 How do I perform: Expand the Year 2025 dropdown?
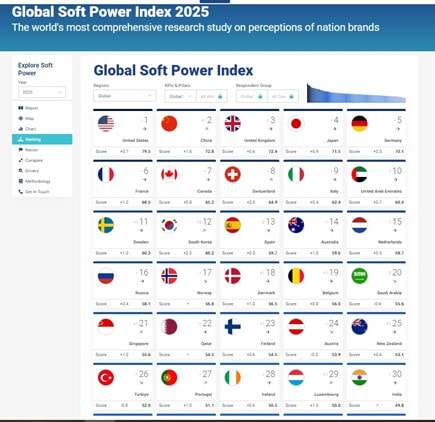42,92
